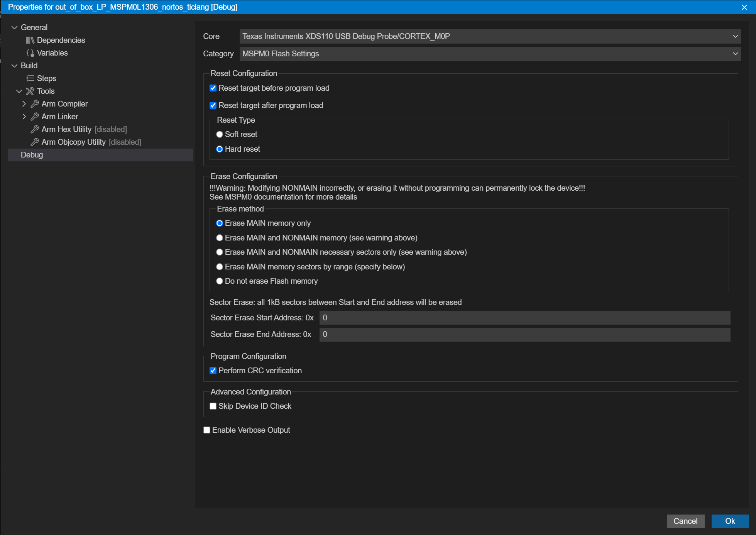Click the Steps list icon

(30, 78)
